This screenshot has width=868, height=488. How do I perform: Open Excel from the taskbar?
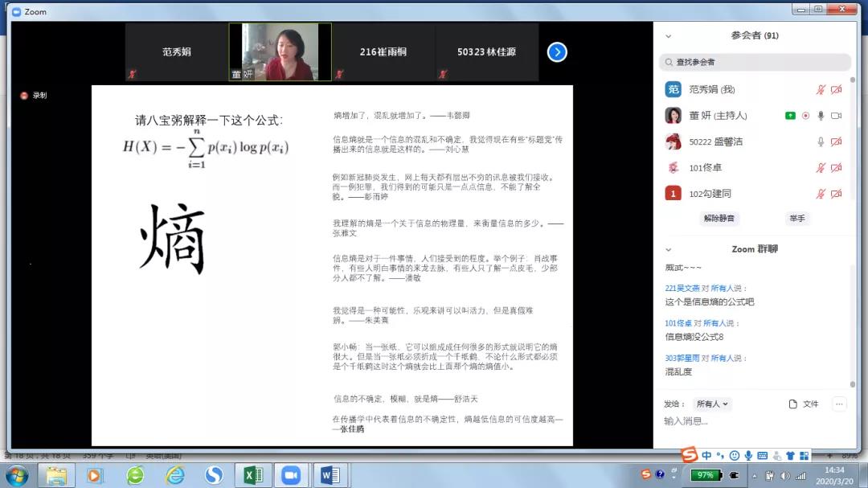253,475
